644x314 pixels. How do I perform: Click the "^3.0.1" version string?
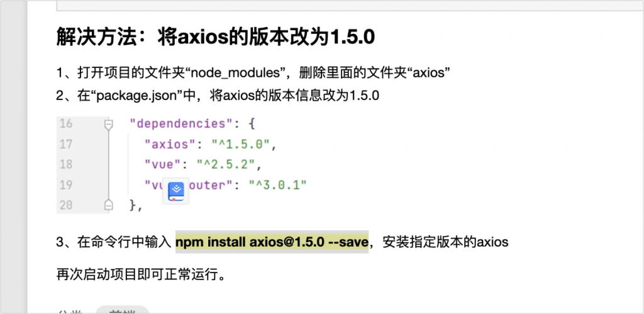(x=276, y=185)
